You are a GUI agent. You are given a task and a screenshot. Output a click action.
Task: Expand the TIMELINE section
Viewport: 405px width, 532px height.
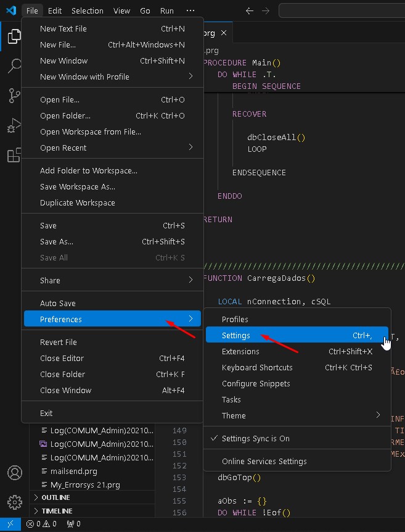click(57, 511)
